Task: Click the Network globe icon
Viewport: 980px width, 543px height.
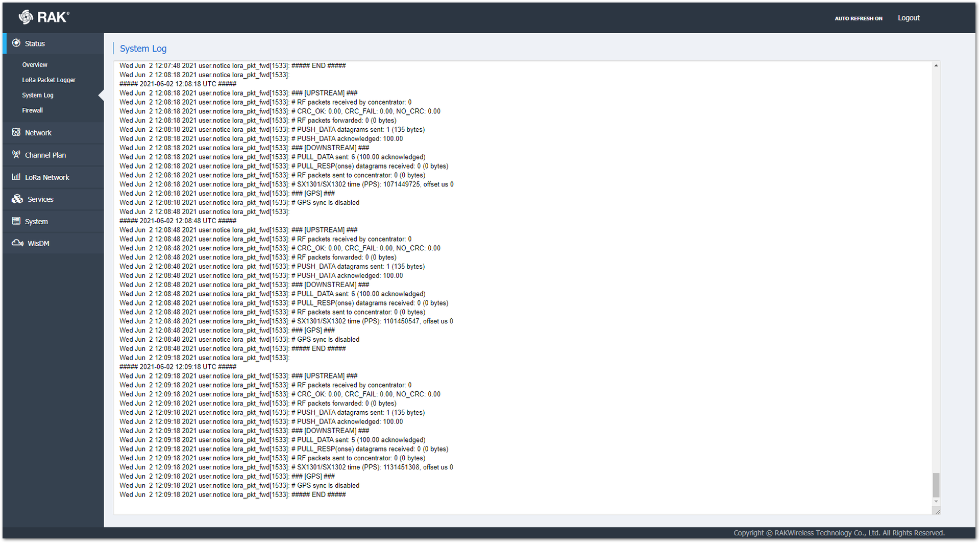Action: pos(16,132)
